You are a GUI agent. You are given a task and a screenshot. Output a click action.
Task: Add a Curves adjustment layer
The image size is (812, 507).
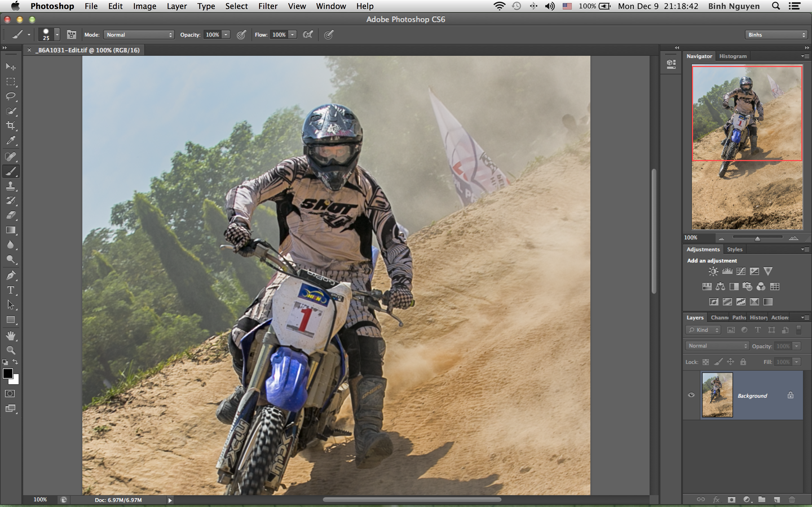click(x=741, y=271)
